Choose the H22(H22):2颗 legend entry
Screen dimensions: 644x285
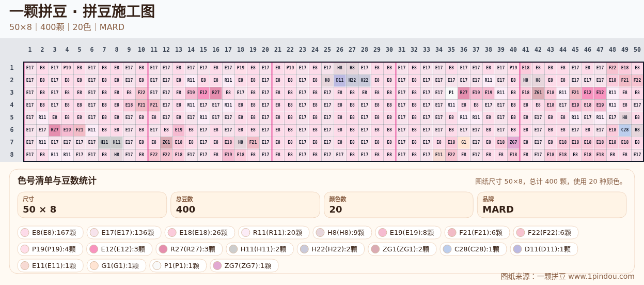[331, 249]
